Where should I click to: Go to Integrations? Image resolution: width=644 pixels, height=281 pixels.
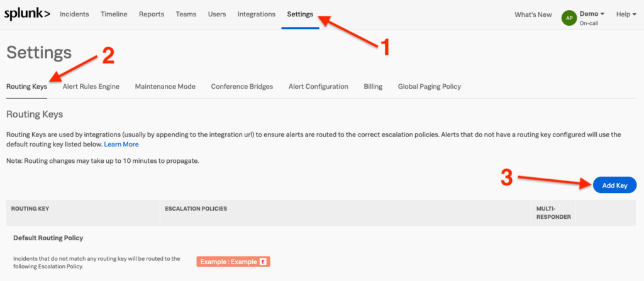coord(256,14)
